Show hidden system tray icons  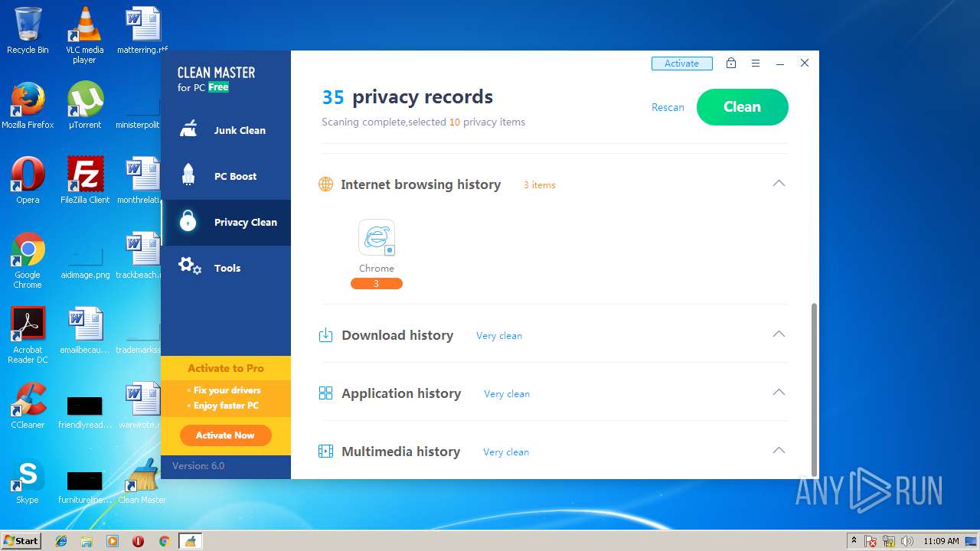coord(854,541)
